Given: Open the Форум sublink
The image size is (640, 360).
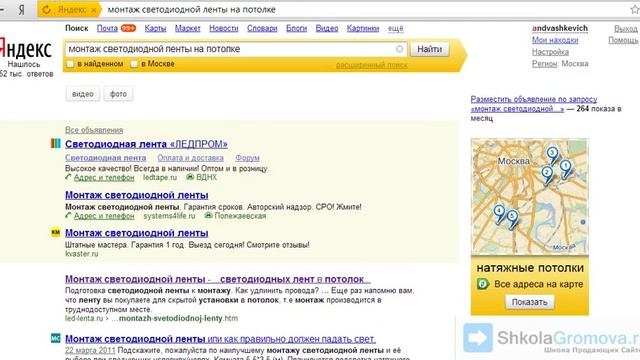Looking at the screenshot, I should (247, 158).
